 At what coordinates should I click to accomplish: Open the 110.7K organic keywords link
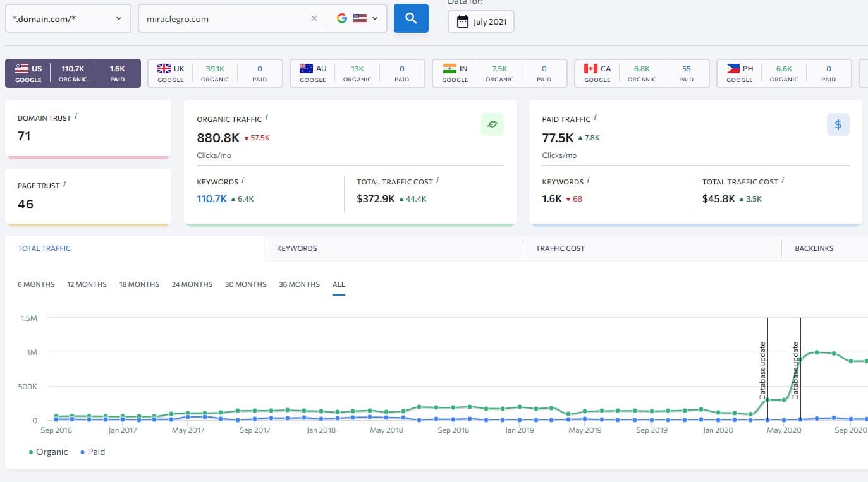[x=212, y=198]
